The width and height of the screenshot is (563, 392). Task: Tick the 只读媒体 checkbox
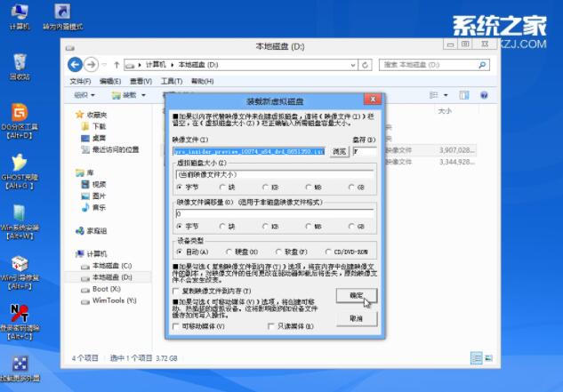pos(272,326)
